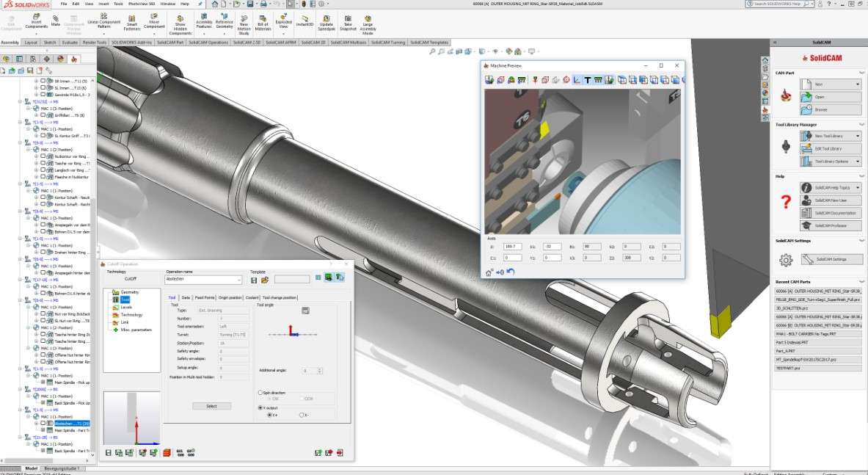
Task: Collapse the Tool Library Manager section chevron
Action: (x=861, y=125)
